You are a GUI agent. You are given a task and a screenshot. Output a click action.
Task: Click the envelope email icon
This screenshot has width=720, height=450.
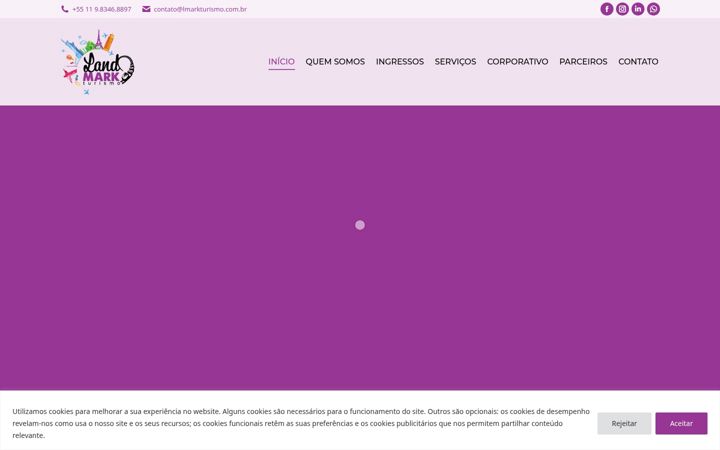(146, 9)
